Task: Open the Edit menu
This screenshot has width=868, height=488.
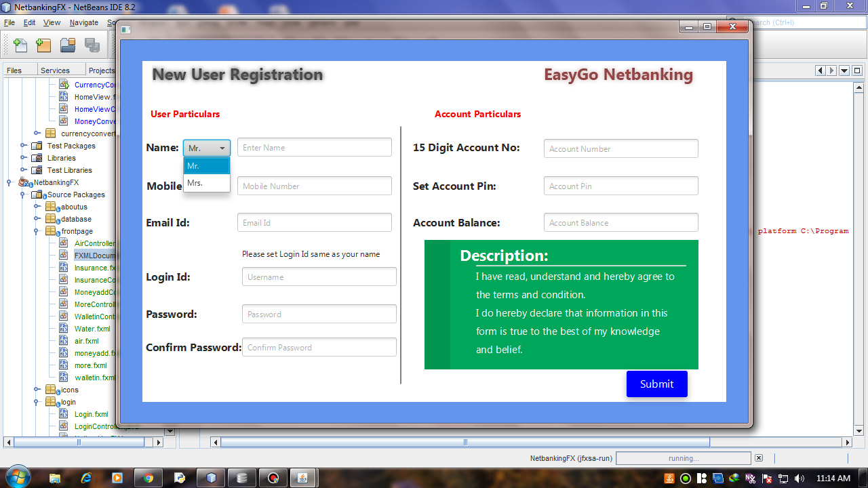Action: (x=29, y=22)
